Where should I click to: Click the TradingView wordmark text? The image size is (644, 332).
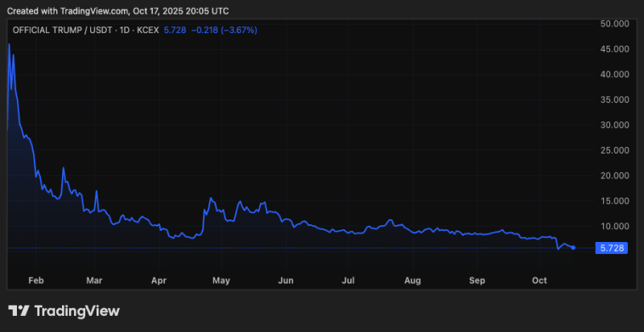coord(76,311)
